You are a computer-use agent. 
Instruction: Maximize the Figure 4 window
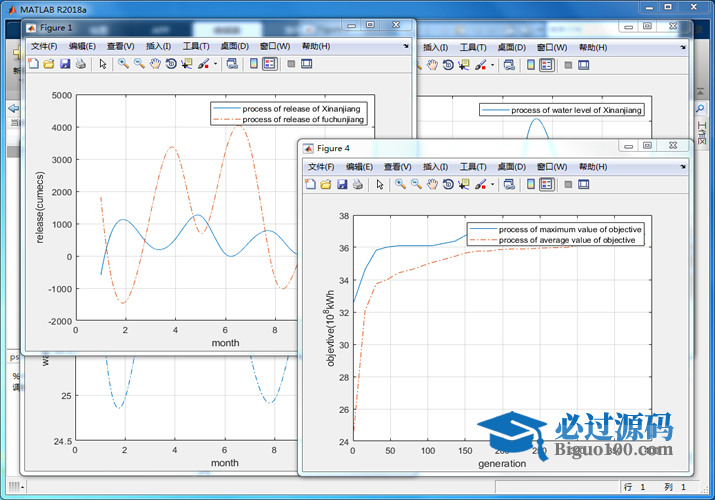tap(647, 145)
